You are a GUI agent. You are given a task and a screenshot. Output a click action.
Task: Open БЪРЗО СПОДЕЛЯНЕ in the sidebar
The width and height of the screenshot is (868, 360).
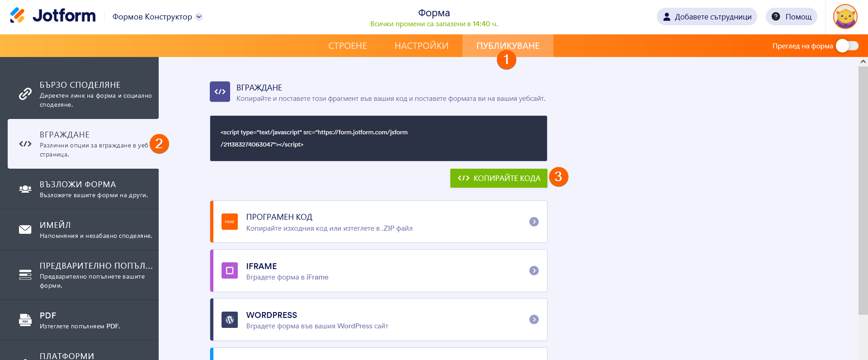click(79, 94)
